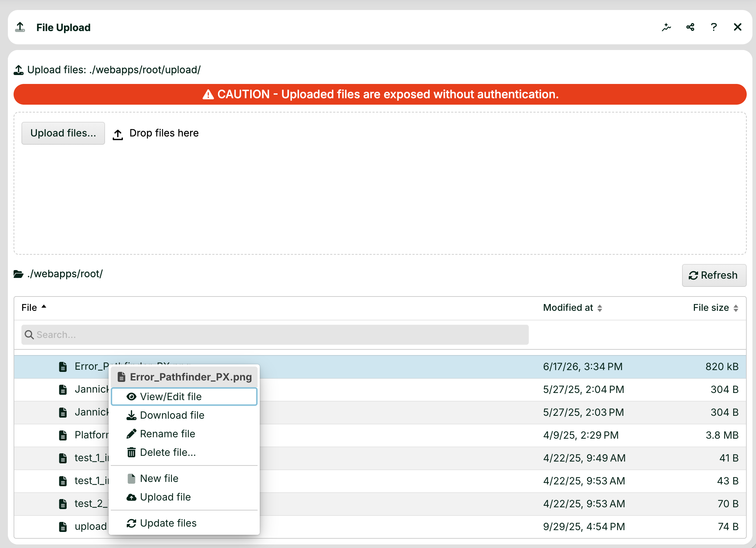This screenshot has height=548, width=756.
Task: Click file icon of test_2 row
Action: [x=63, y=504]
